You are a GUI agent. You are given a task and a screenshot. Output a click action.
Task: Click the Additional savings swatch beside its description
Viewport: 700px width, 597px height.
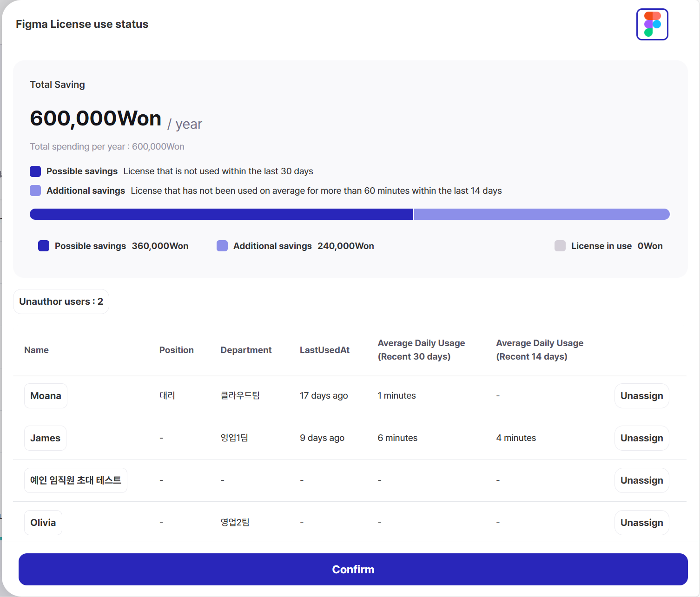35,190
